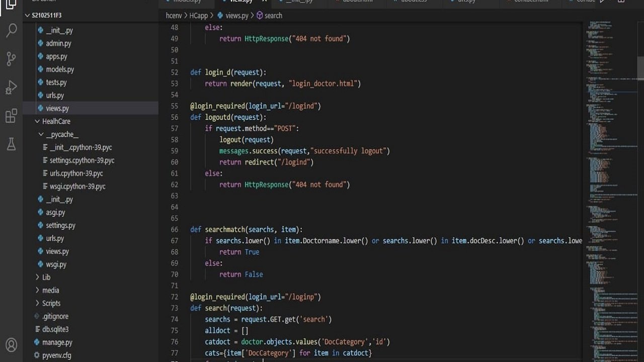
Task: Click the Python icon in views.py breadcrumb
Action: (x=220, y=16)
